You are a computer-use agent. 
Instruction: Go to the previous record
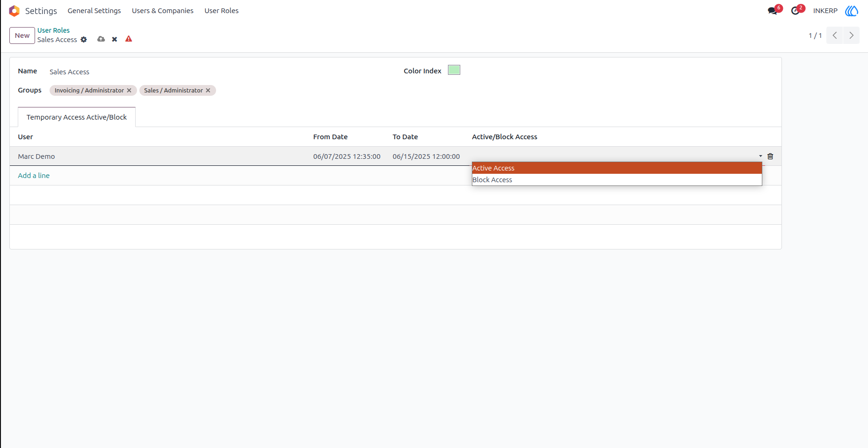click(x=835, y=36)
